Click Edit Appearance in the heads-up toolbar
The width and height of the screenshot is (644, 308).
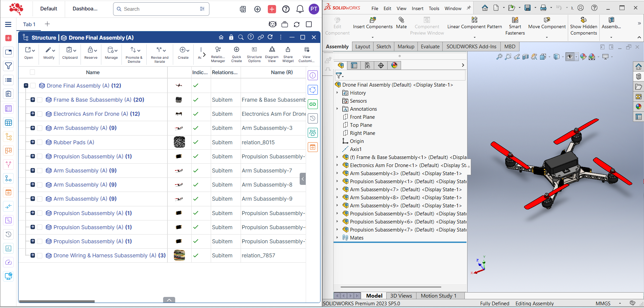(x=583, y=57)
